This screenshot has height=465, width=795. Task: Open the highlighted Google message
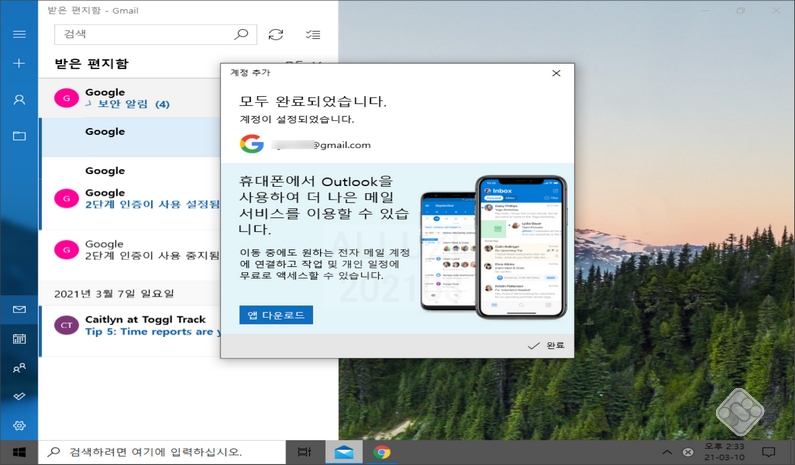(x=131, y=137)
